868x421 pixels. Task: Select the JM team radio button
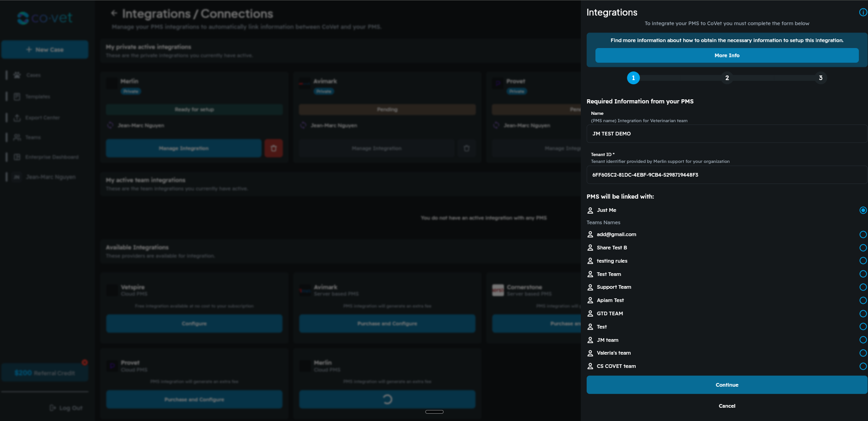point(863,340)
